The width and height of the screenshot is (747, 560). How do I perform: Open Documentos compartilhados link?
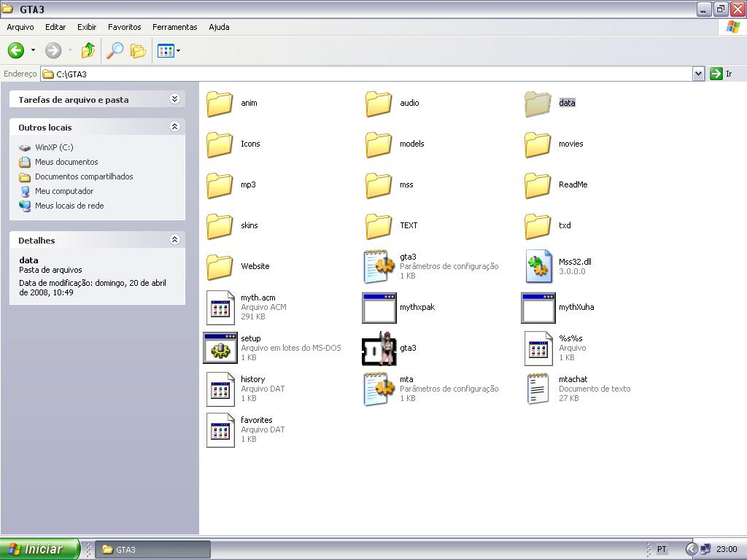point(84,176)
